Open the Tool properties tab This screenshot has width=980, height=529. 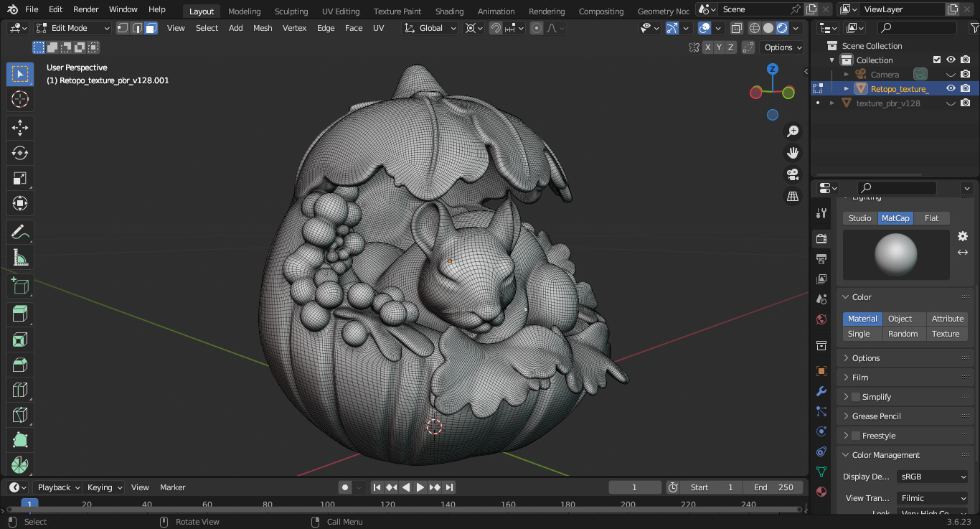821,213
